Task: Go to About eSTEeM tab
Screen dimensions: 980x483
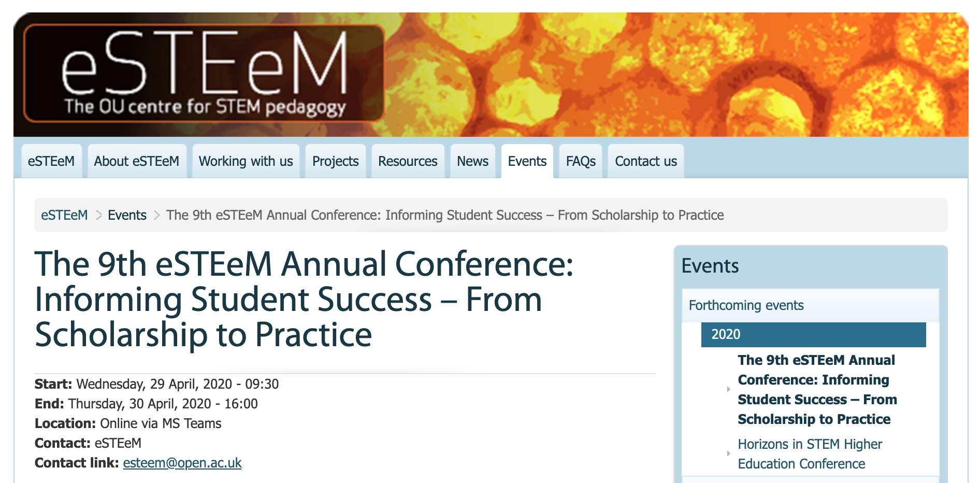Action: [x=137, y=161]
